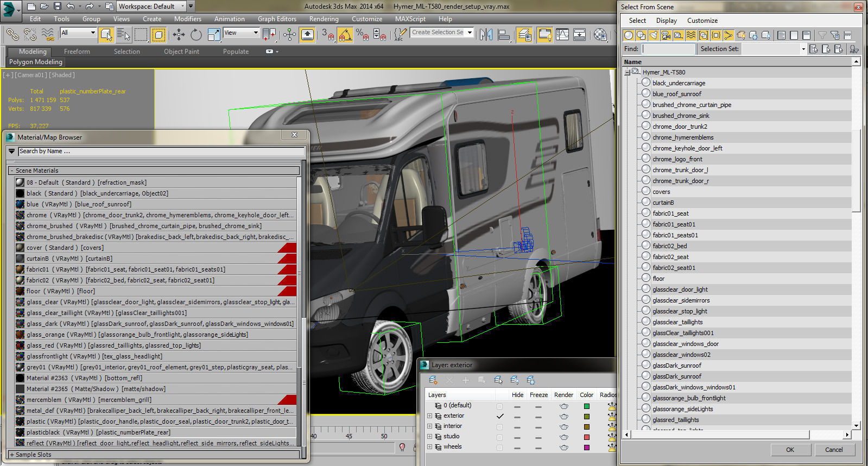Toggle the Angle Snap icon
The height and width of the screenshot is (466, 868).
(345, 35)
